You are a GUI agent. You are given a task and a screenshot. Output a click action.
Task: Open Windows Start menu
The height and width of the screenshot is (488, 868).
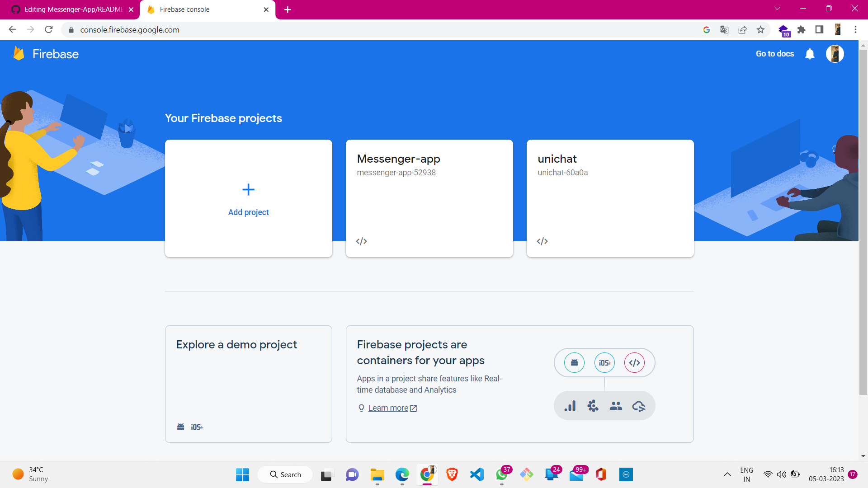(x=242, y=474)
